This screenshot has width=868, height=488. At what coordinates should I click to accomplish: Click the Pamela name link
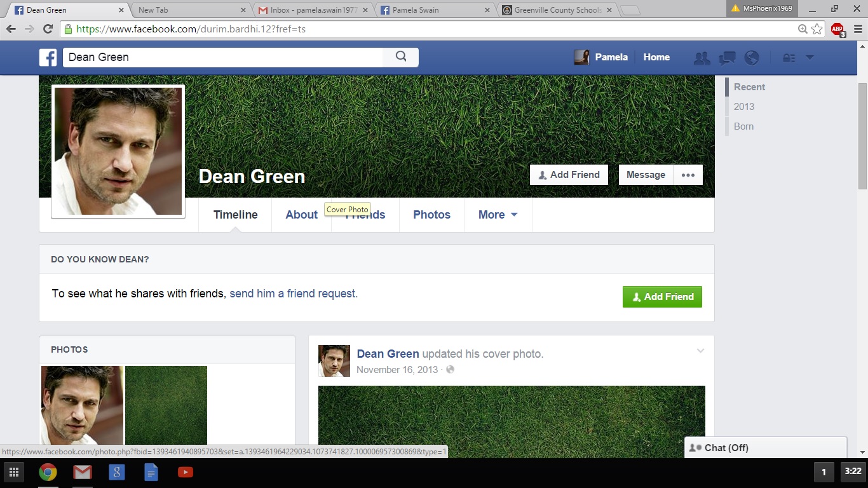click(611, 57)
